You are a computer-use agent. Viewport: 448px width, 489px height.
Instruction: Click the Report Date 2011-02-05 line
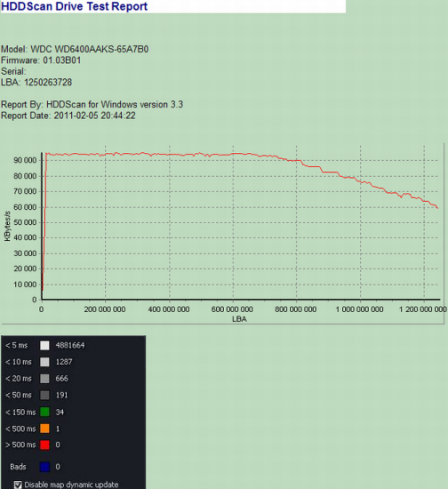click(x=68, y=116)
